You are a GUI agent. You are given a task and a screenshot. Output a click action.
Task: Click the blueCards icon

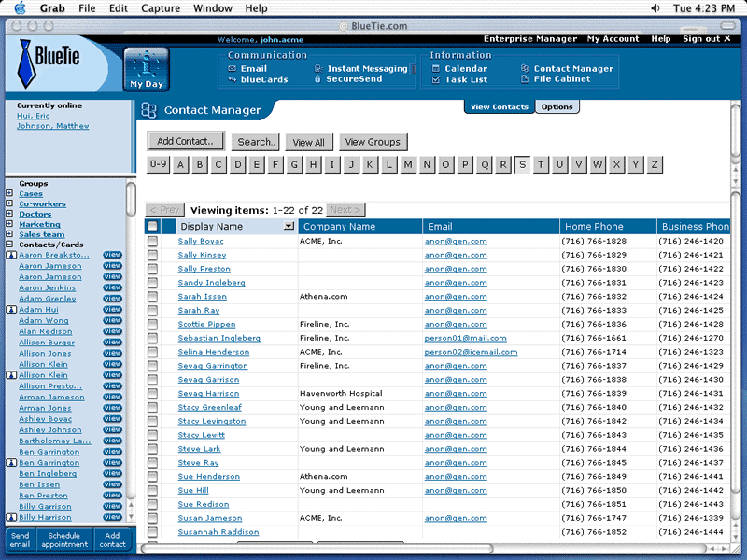click(232, 79)
